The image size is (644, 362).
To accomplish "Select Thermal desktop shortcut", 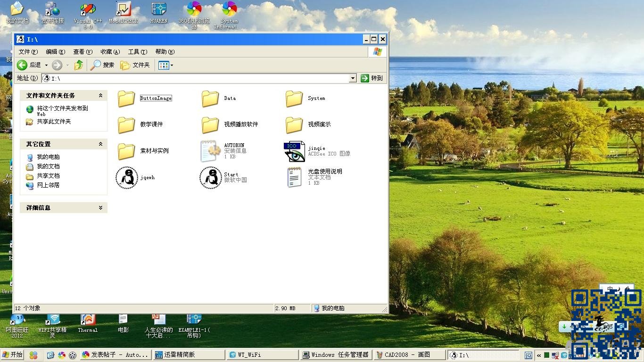I will pos(88,324).
